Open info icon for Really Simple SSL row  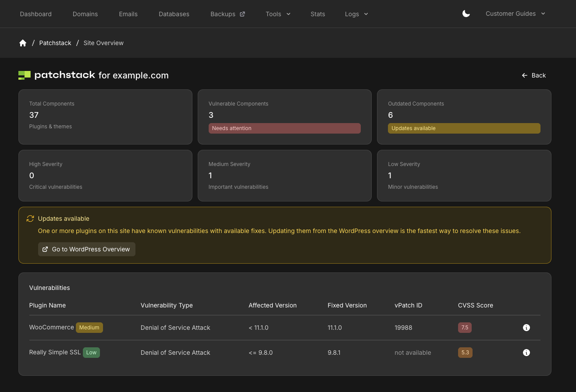[526, 353]
